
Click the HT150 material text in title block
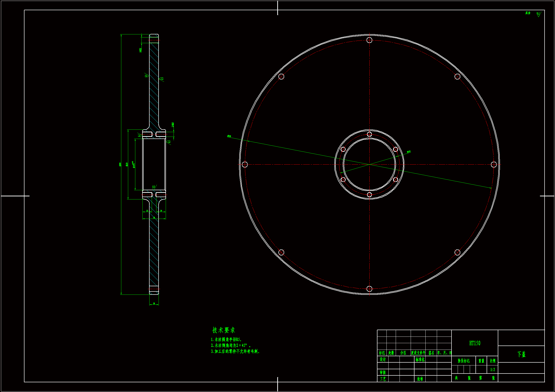click(x=475, y=343)
